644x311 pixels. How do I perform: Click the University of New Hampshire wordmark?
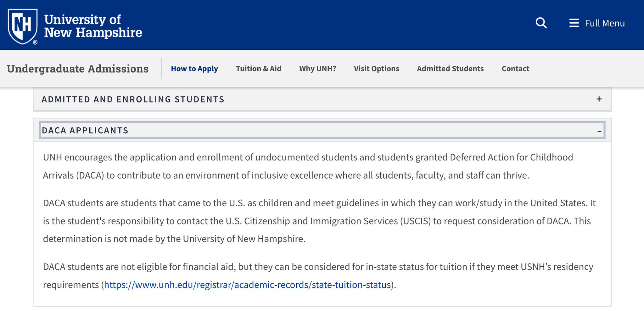pyautogui.click(x=93, y=26)
